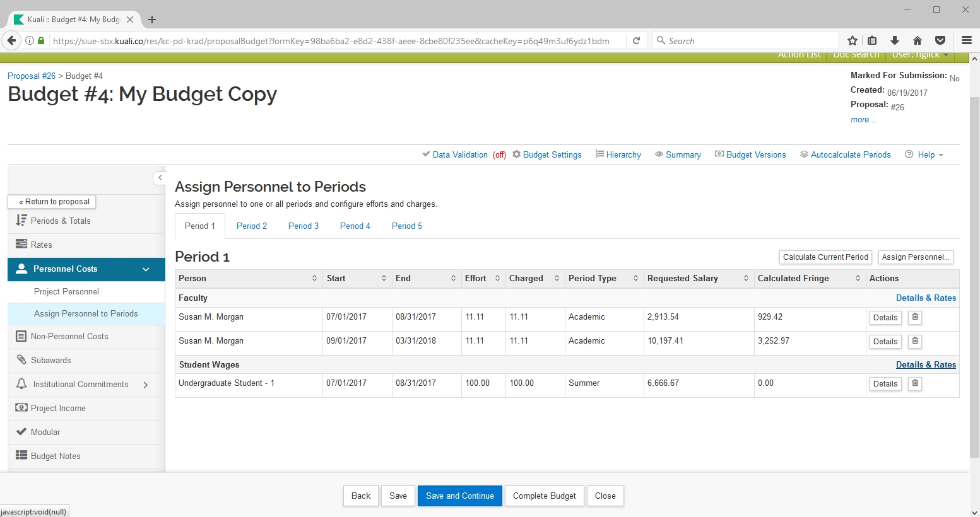Click the browser reload icon

pos(637,41)
